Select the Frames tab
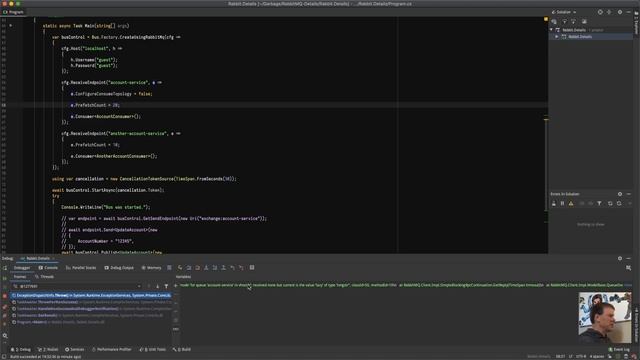Screen dimensions: 640x360 point(20,277)
